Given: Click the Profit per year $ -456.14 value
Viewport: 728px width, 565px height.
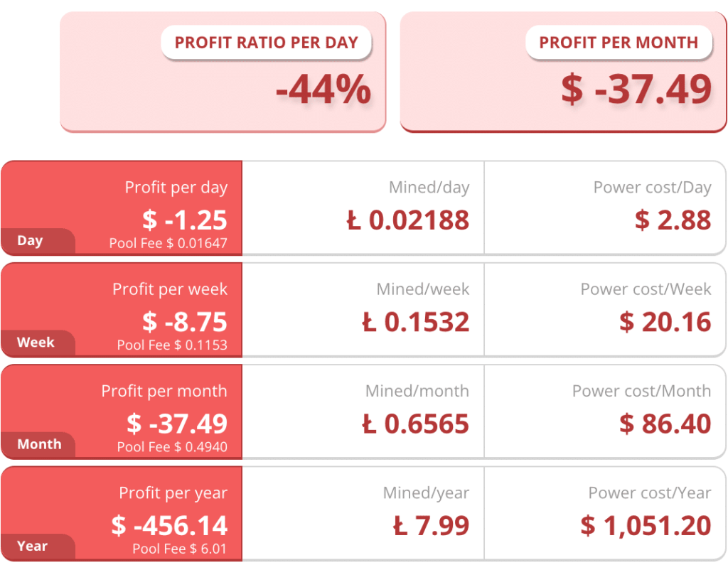Looking at the screenshot, I should click(170, 526).
